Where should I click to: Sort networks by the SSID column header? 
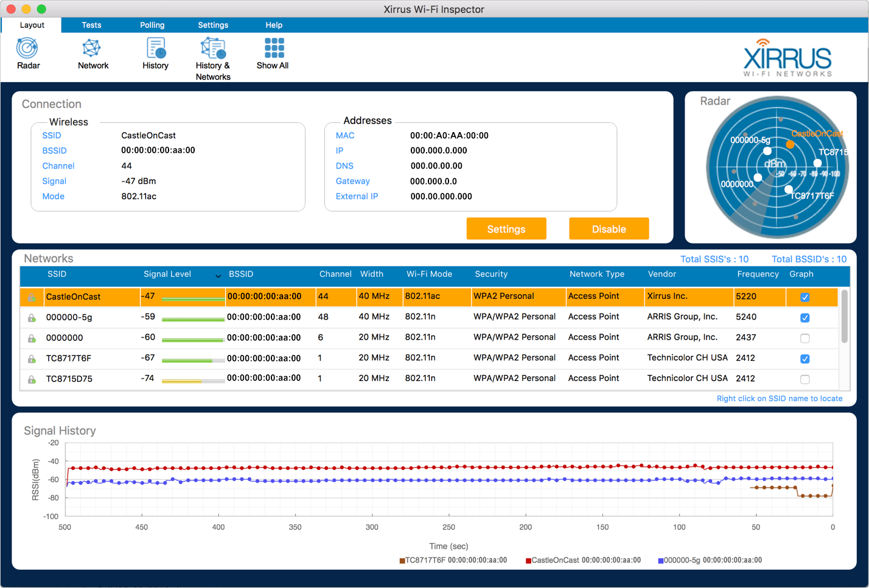tap(57, 275)
